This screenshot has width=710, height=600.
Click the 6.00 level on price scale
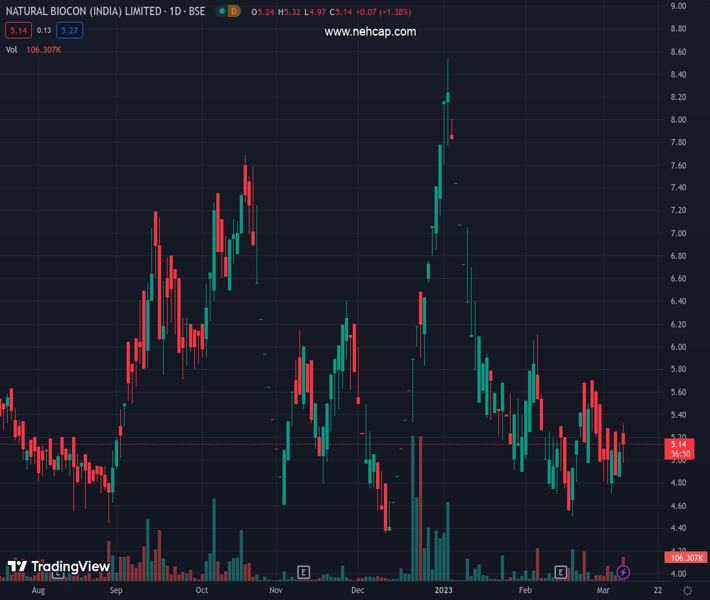point(677,347)
